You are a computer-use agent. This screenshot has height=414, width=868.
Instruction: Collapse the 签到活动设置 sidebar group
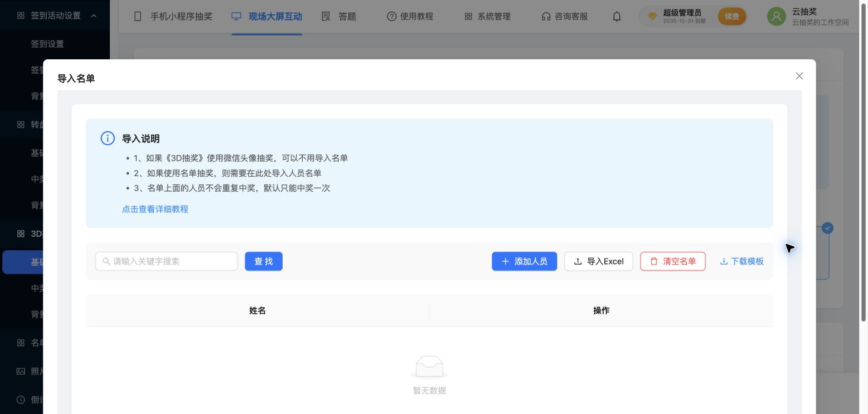pyautogui.click(x=55, y=15)
